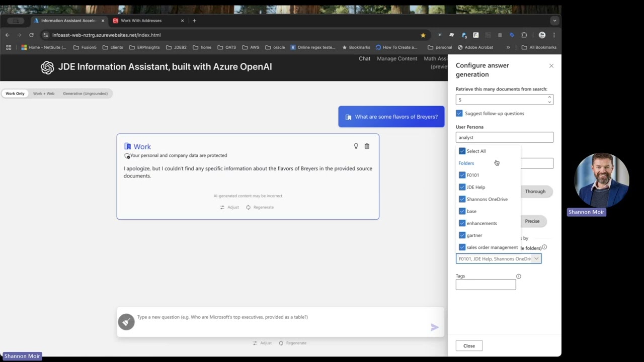Uncheck the gartner folder checkbox
The height and width of the screenshot is (362, 644).
tap(462, 235)
